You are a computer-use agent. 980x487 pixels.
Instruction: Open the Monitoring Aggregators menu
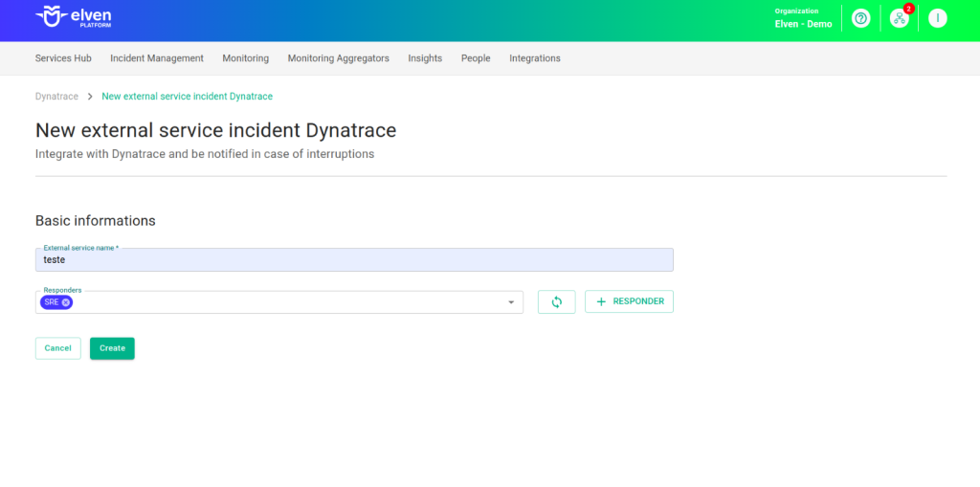pos(338,58)
